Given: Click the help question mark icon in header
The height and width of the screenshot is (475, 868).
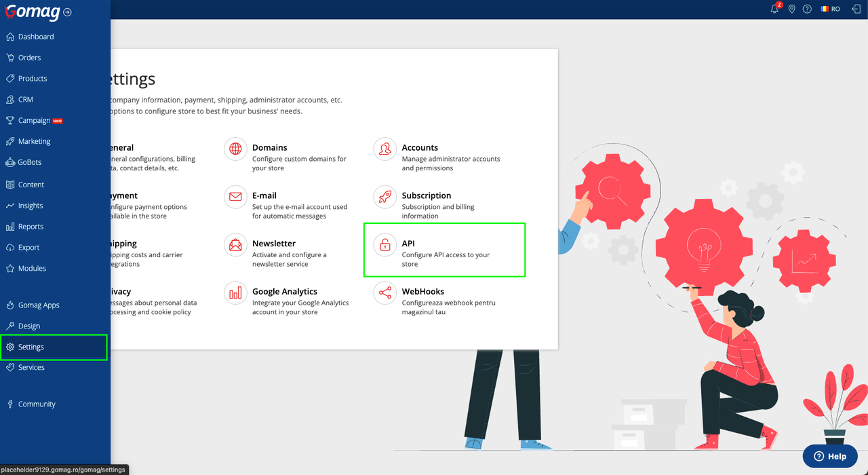Looking at the screenshot, I should 807,9.
